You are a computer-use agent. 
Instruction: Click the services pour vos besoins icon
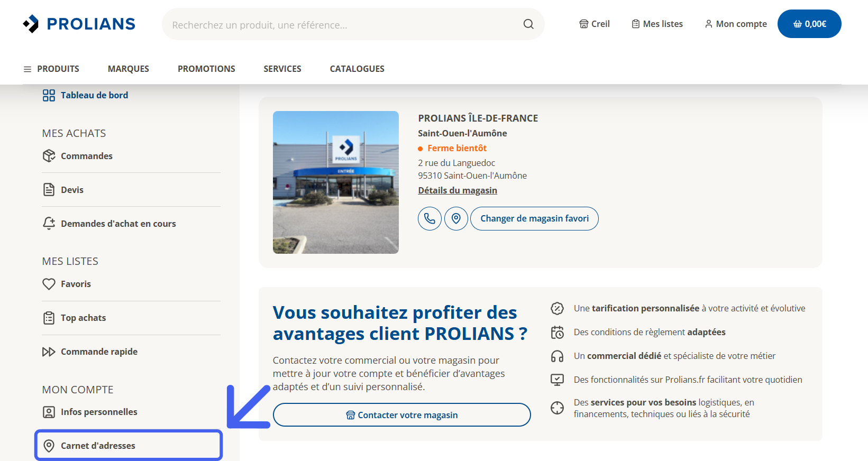coord(558,408)
